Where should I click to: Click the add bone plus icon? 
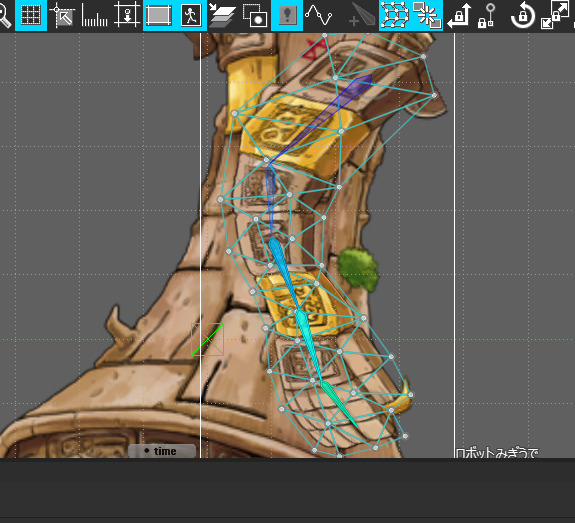tap(362, 16)
